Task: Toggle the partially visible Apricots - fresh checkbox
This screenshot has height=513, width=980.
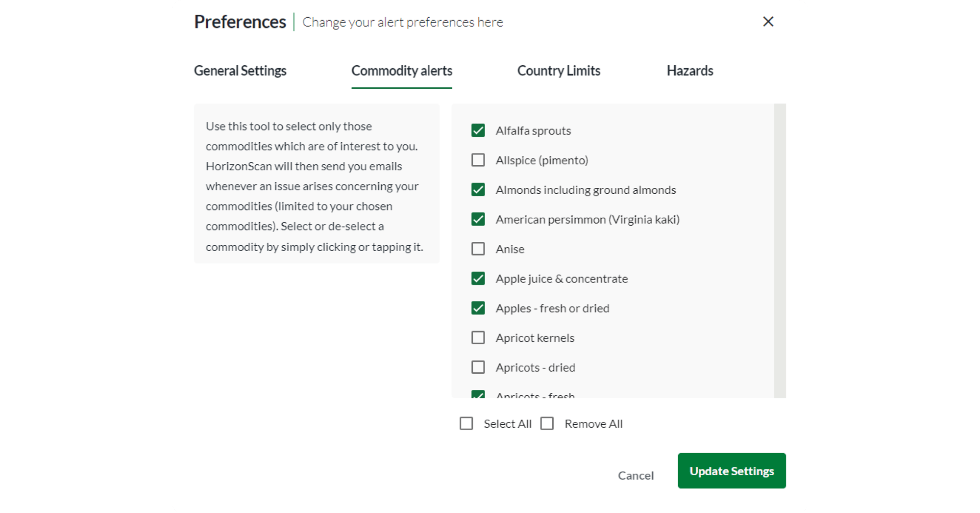Action: coord(478,394)
